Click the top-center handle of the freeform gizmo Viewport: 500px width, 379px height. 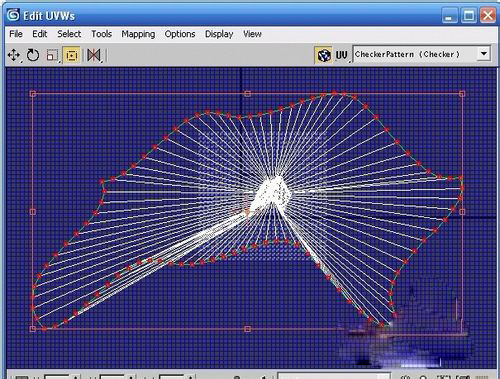point(247,94)
